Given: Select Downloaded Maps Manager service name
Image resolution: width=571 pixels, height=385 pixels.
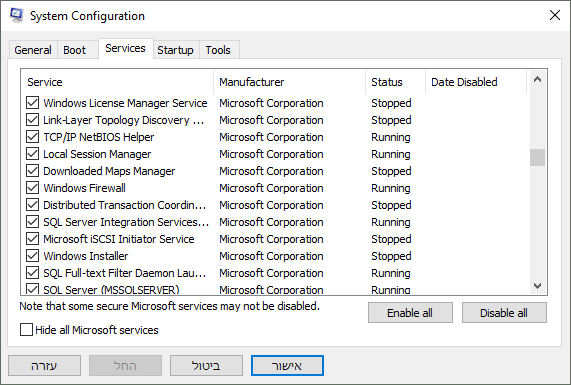Looking at the screenshot, I should (x=109, y=171).
